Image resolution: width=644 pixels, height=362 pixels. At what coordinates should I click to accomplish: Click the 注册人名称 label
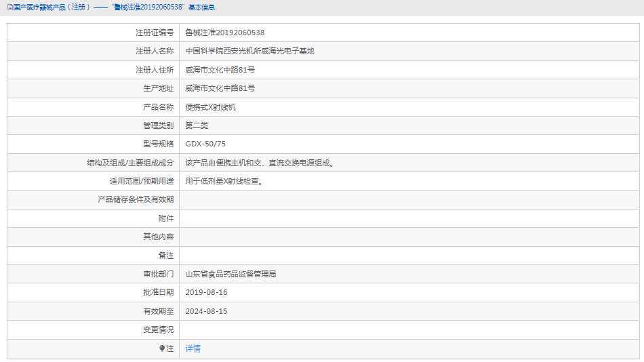click(155, 51)
